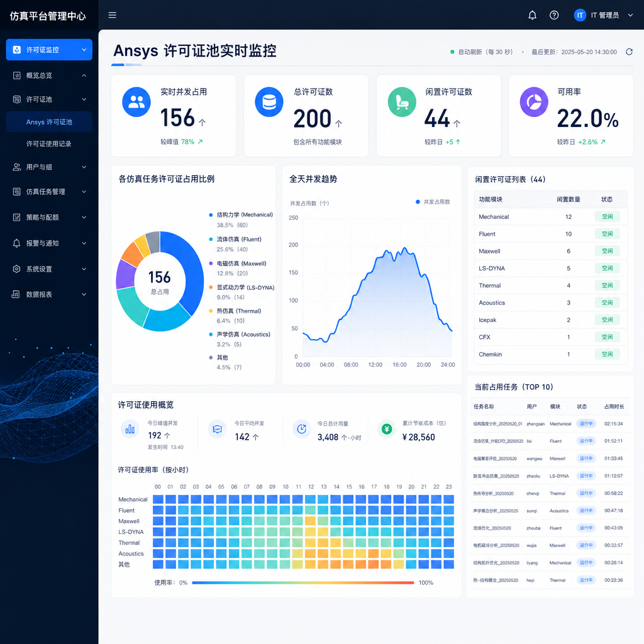Open the 数据报表 menu
The width and height of the screenshot is (644, 644).
(49, 294)
